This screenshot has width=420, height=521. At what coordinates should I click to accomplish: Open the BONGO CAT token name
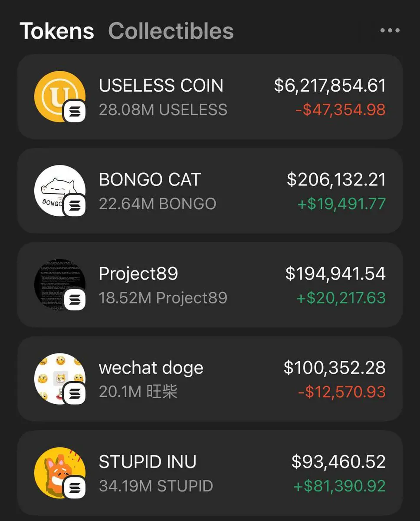click(150, 179)
